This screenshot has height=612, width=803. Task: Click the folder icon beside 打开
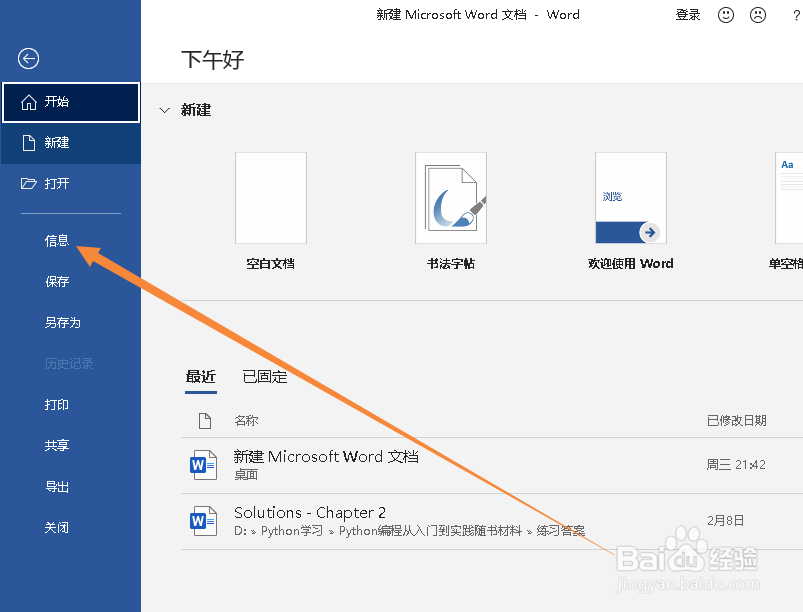tap(29, 183)
